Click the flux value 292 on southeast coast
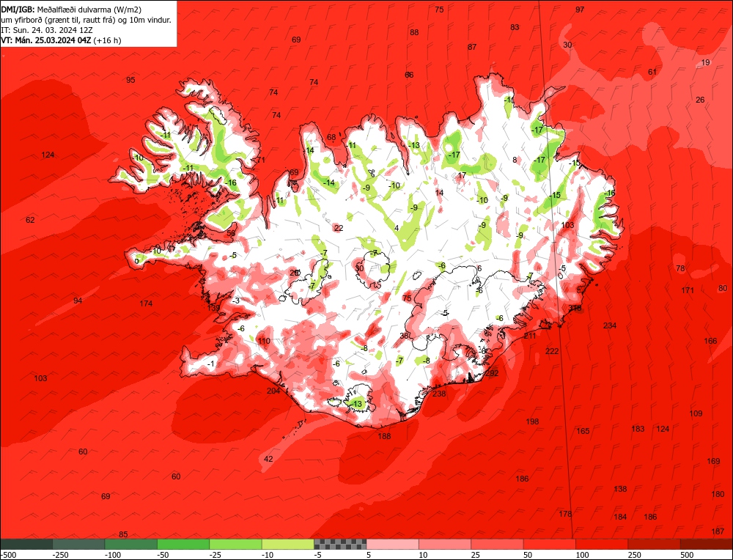Image resolution: width=733 pixels, height=560 pixels. 492,373
